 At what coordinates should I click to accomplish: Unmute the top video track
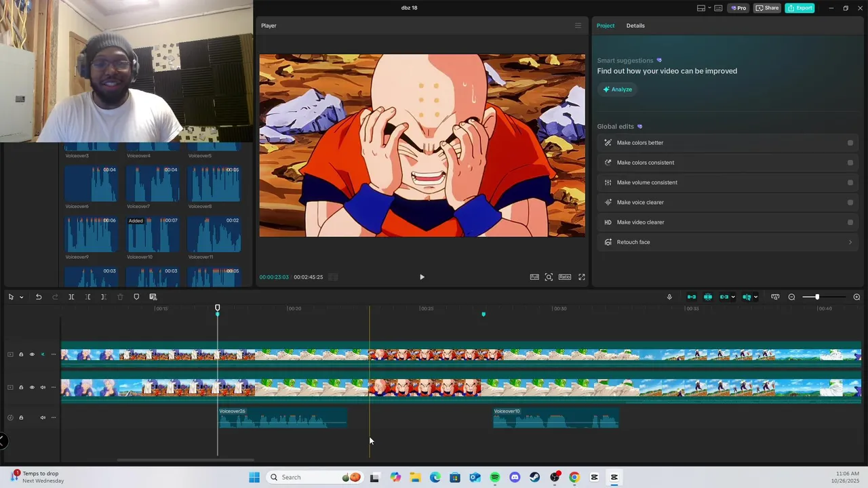[x=43, y=354]
